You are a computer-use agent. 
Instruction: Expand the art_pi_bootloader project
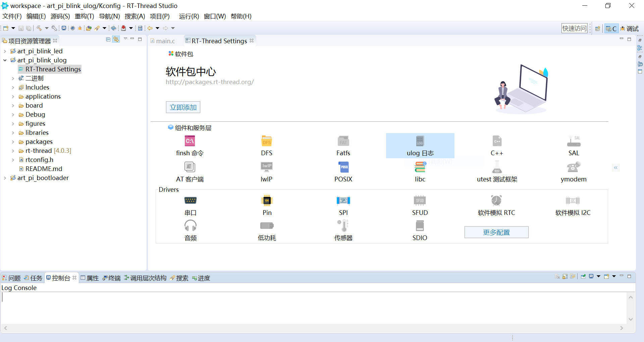[x=5, y=178]
